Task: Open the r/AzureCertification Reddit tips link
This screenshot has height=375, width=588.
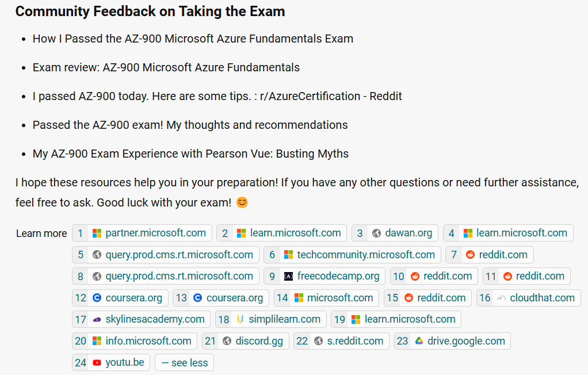Action: (x=217, y=97)
